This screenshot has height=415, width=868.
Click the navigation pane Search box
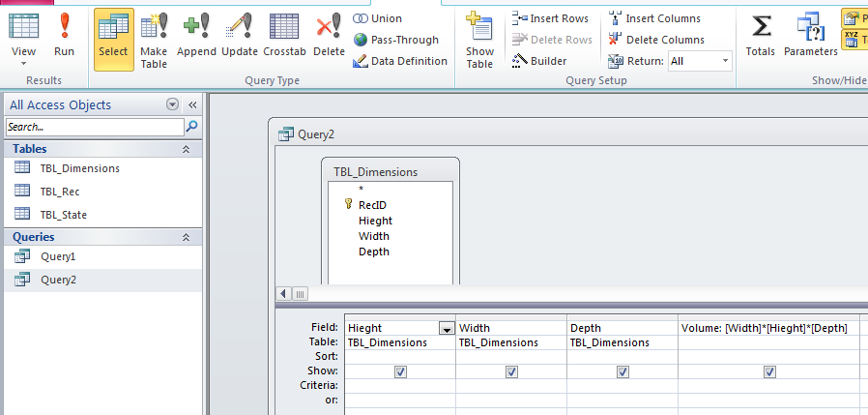click(x=95, y=127)
